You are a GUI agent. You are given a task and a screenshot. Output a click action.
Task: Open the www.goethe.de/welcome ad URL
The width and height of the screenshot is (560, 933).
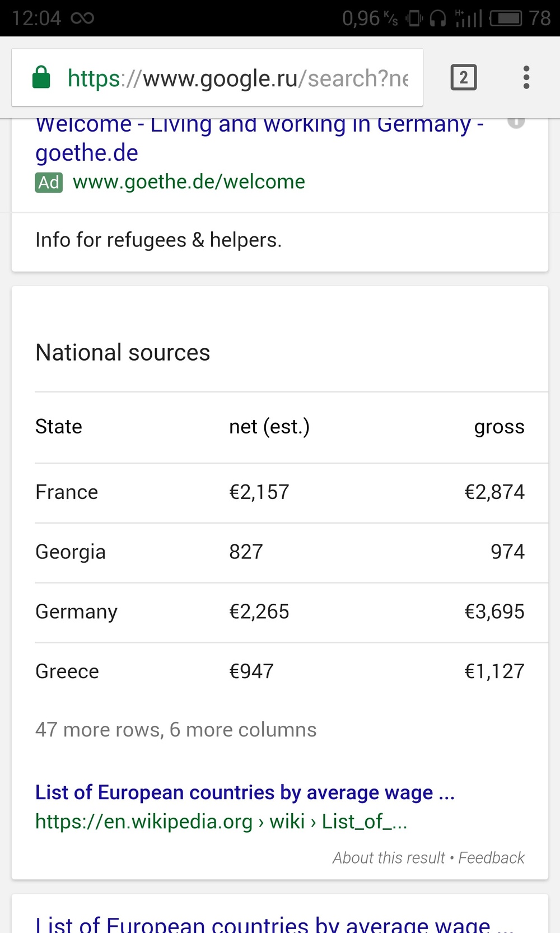coord(189,182)
